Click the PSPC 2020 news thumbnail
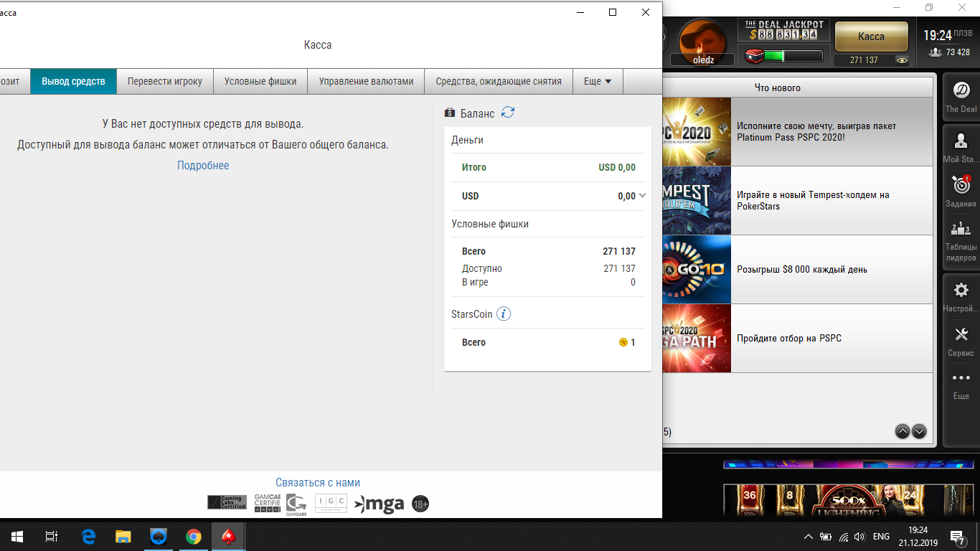The width and height of the screenshot is (980, 551). 696,132
